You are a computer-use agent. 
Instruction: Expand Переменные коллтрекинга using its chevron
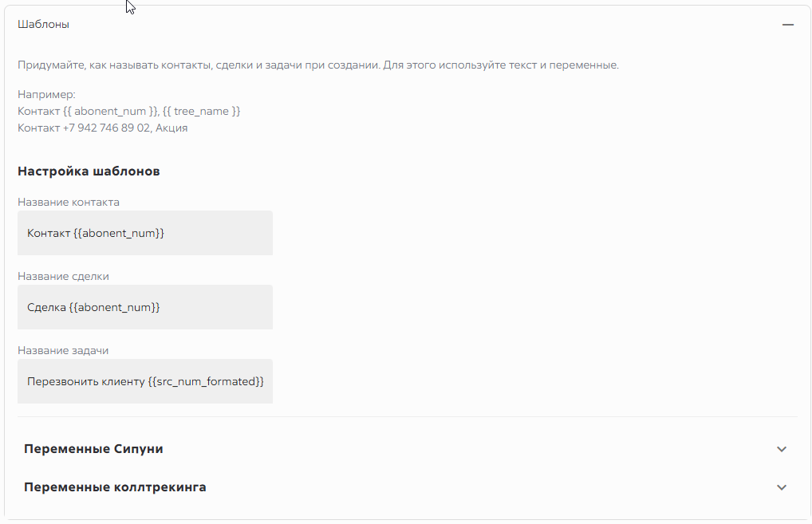(782, 487)
